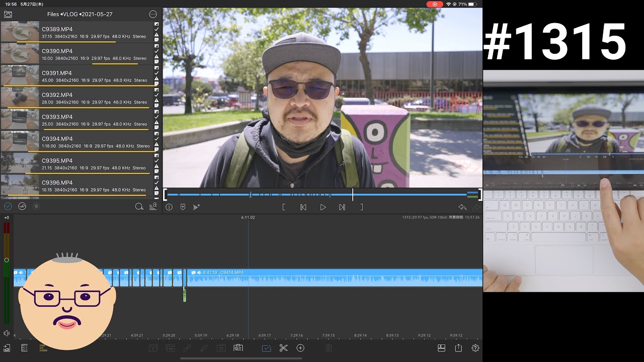The width and height of the screenshot is (644, 362).
Task: Click the link clips chain icon
Action: pos(187,348)
